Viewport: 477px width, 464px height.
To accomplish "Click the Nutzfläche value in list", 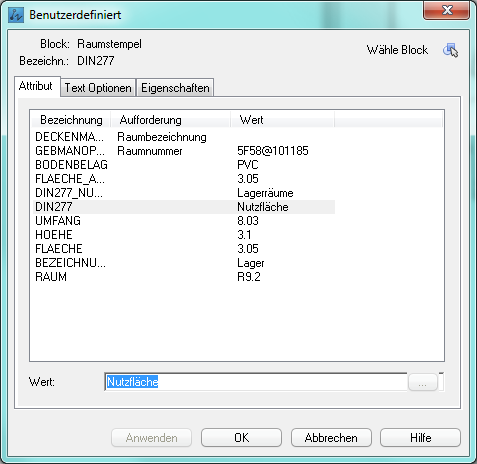I will [263, 207].
